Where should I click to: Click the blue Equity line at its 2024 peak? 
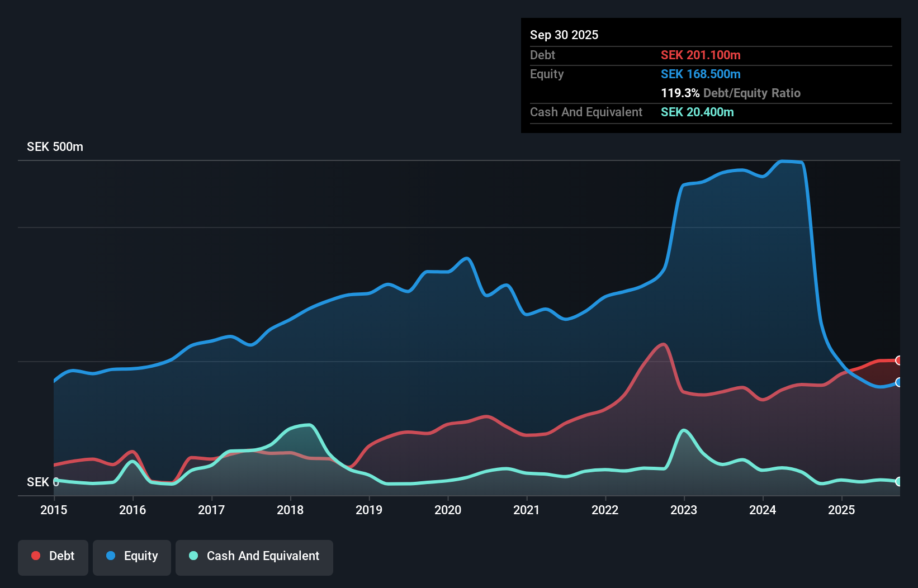click(x=788, y=162)
